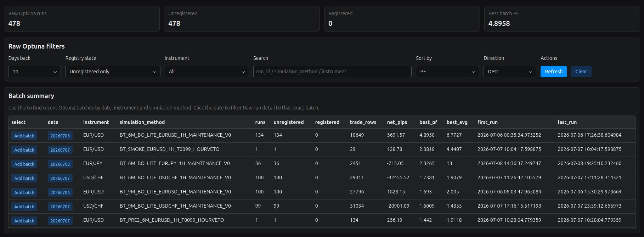This screenshot has height=237, width=644.
Task: Add batch for the EUR/JPY row
Action: click(24, 164)
